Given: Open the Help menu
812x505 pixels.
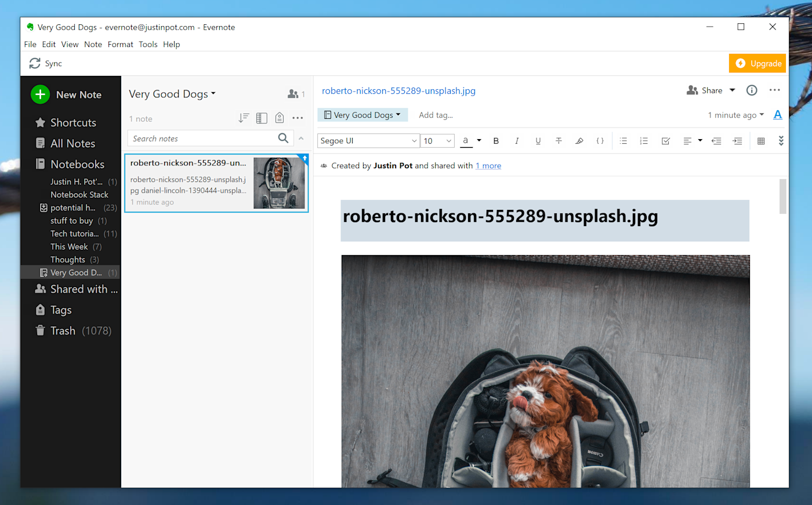Looking at the screenshot, I should (171, 44).
